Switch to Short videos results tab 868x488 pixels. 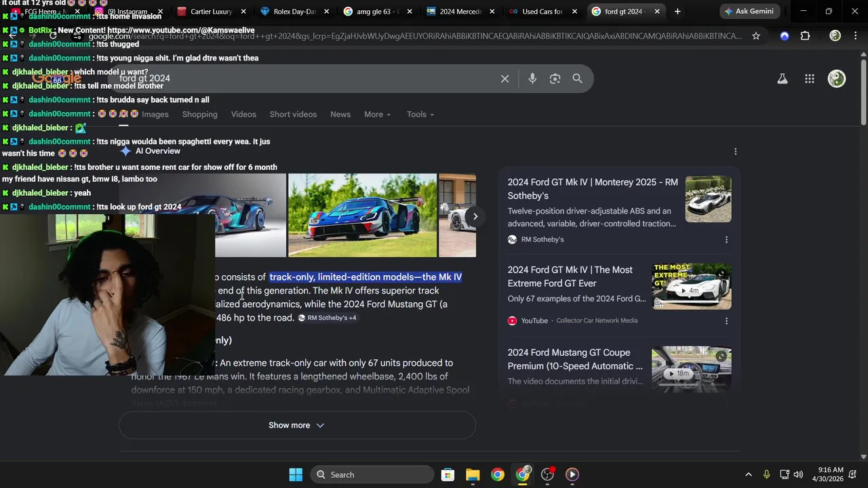(293, 115)
